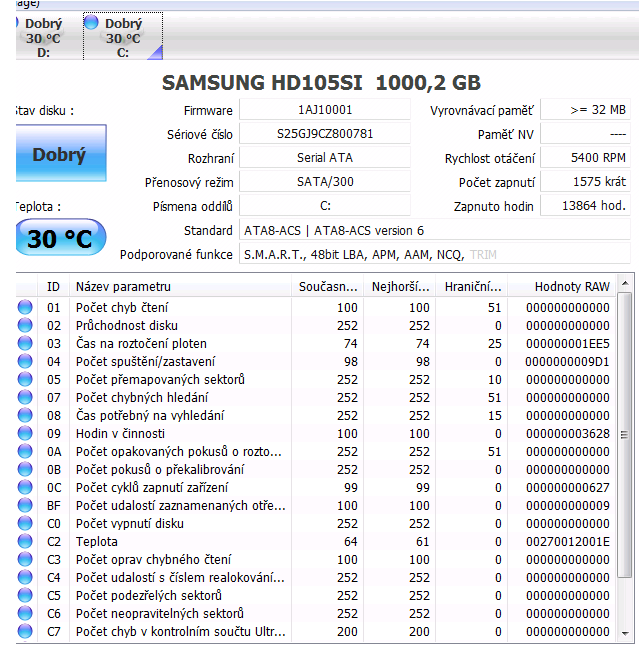This screenshot has width=642, height=645.
Task: Click threshold value 25 in row 03
Action: click(494, 343)
